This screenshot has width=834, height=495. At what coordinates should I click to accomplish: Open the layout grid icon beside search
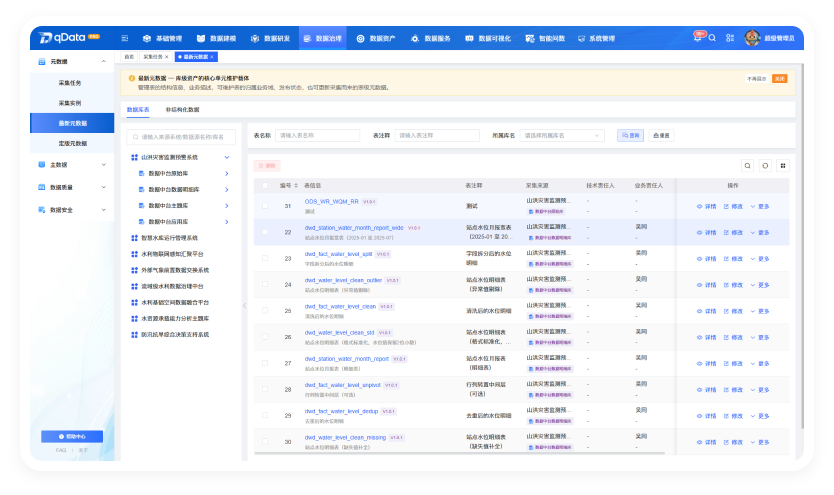pos(730,38)
